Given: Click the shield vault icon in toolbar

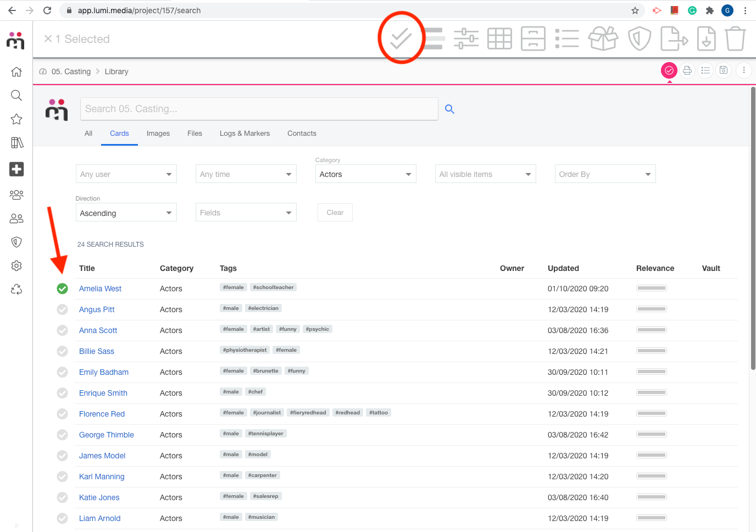Looking at the screenshot, I should click(x=639, y=38).
